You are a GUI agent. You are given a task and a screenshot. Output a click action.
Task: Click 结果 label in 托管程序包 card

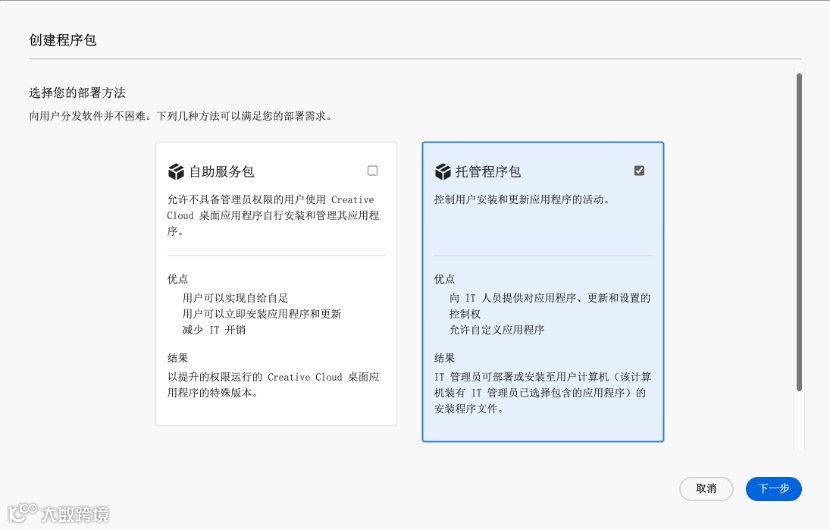(x=444, y=358)
